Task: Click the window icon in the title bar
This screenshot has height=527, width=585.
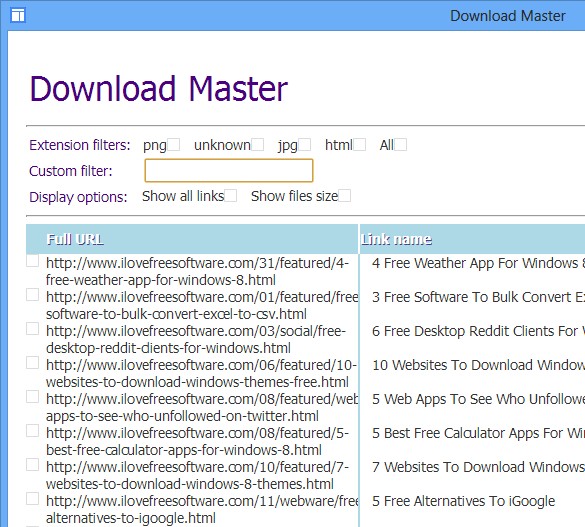Action: pyautogui.click(x=18, y=16)
